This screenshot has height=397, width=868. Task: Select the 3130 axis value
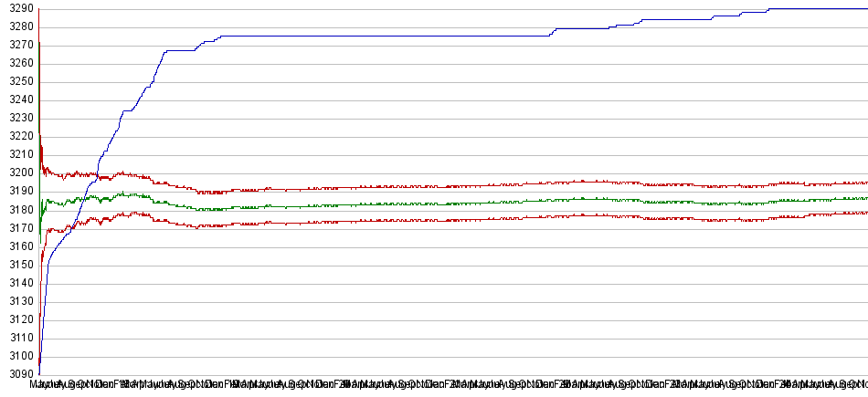[x=17, y=301]
